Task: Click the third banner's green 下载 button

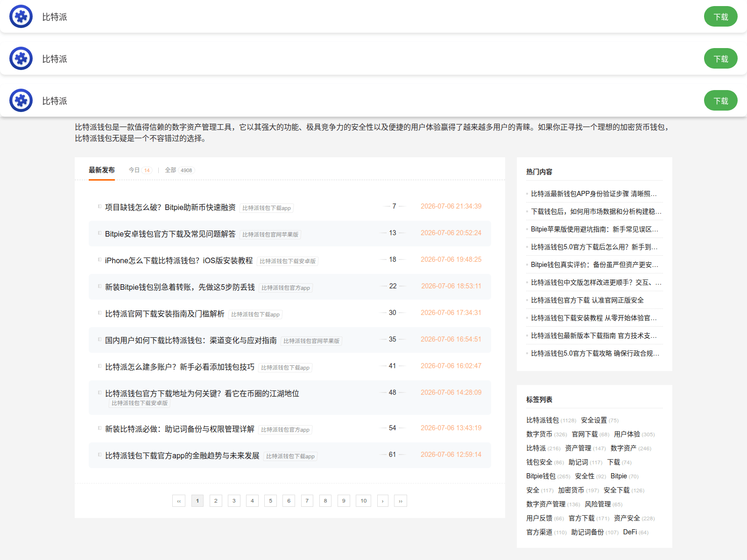Action: point(720,101)
